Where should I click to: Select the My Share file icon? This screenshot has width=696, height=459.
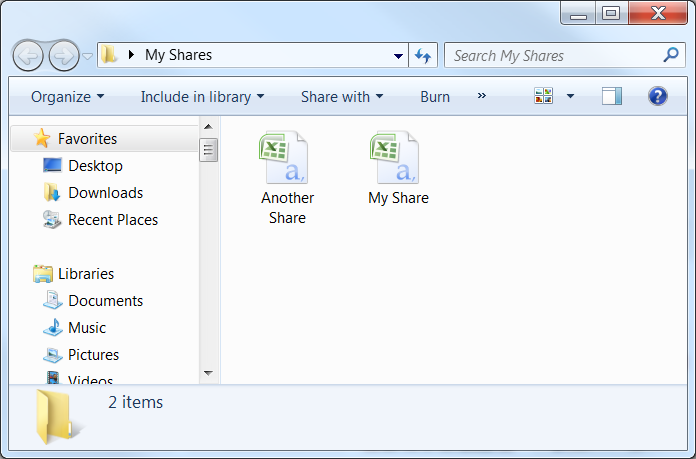(397, 160)
